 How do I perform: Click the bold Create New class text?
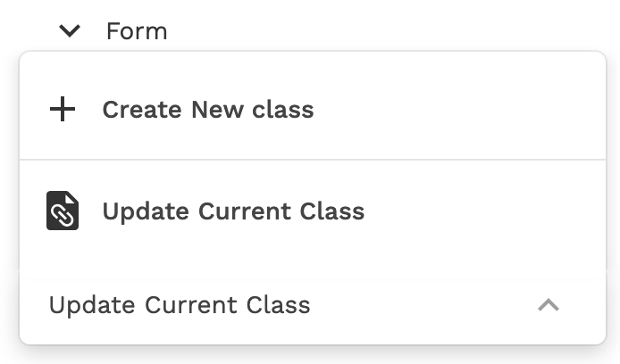coord(207,110)
